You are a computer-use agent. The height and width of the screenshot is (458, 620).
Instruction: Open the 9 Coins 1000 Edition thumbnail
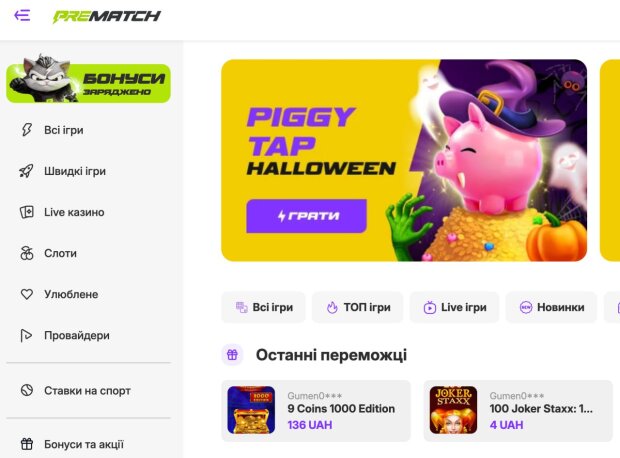251,410
